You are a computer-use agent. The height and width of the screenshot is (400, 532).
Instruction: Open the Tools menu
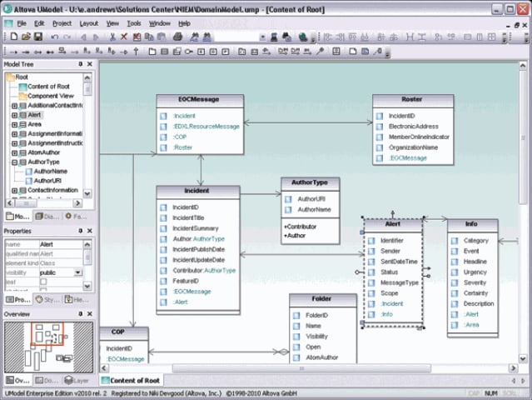click(x=134, y=23)
